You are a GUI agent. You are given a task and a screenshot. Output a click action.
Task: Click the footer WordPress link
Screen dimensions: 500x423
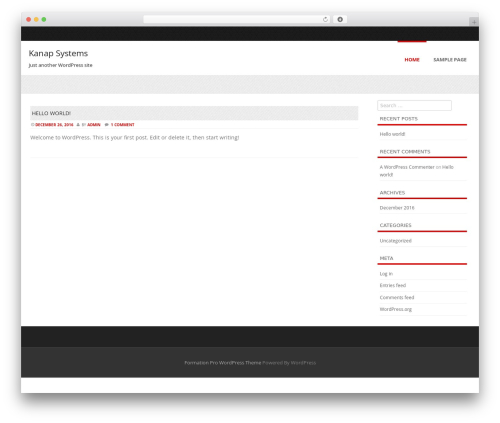(x=303, y=363)
